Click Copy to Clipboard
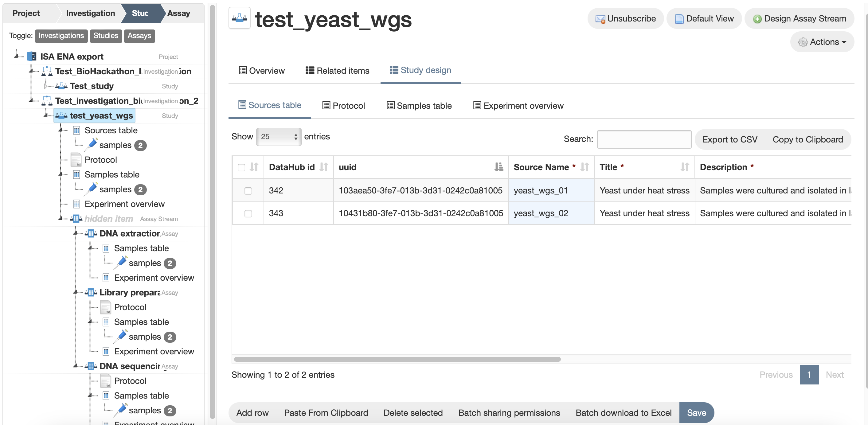The width and height of the screenshot is (868, 425). point(808,139)
